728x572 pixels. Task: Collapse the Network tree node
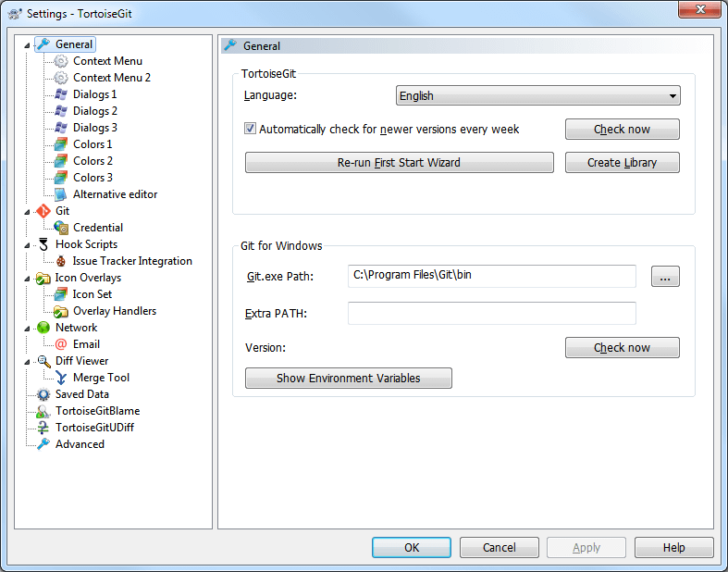27,329
